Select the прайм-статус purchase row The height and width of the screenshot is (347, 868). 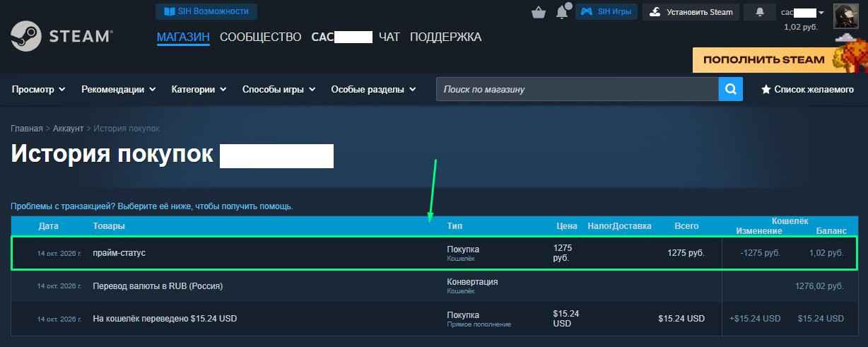click(434, 253)
